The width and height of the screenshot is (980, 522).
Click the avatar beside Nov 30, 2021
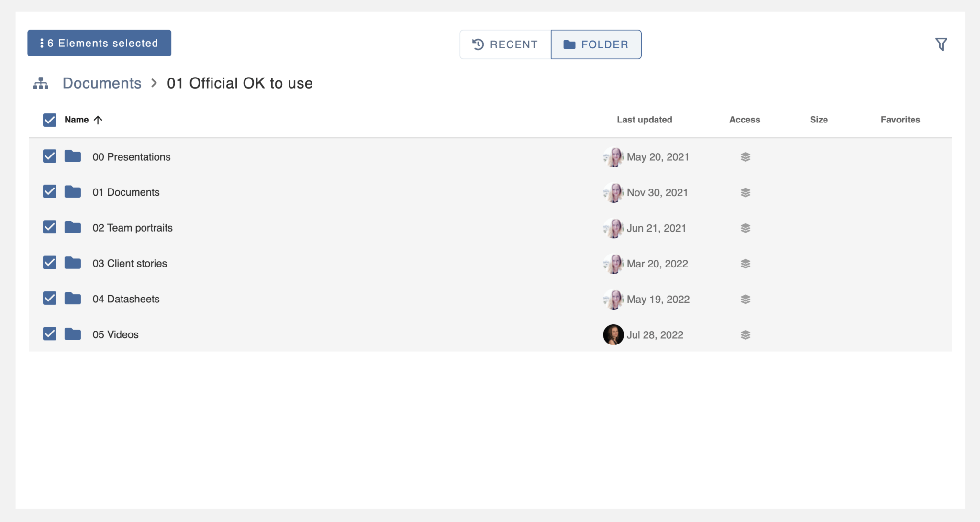tap(613, 192)
